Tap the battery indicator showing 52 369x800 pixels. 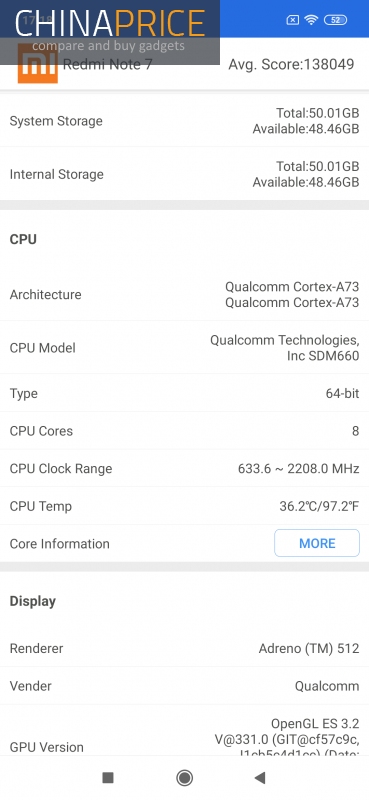tap(335, 20)
